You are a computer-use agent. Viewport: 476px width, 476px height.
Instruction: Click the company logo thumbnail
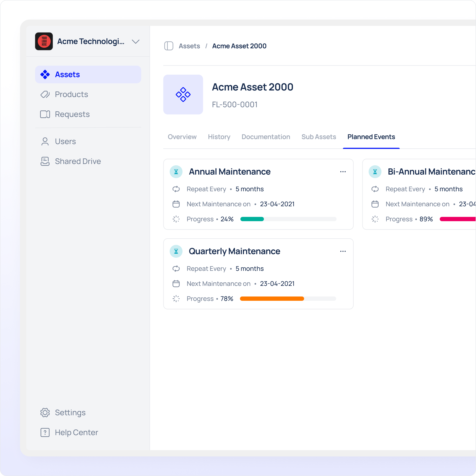coord(44,41)
